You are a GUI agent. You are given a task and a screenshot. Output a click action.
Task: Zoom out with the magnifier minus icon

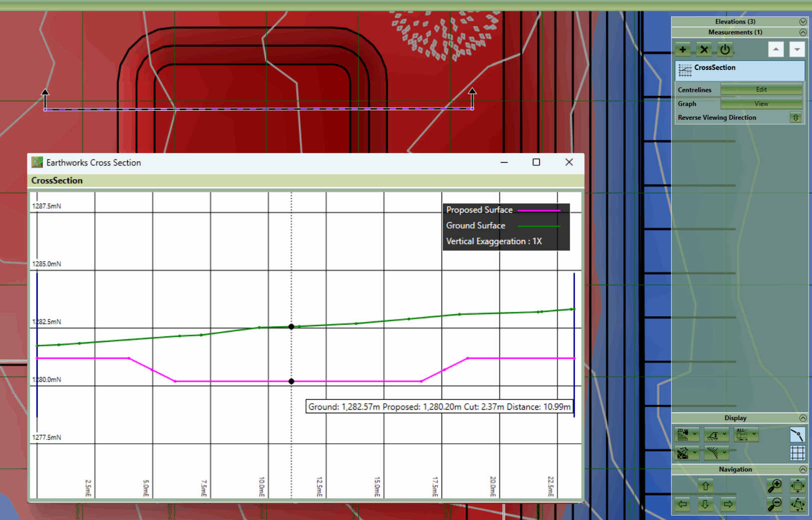click(775, 505)
